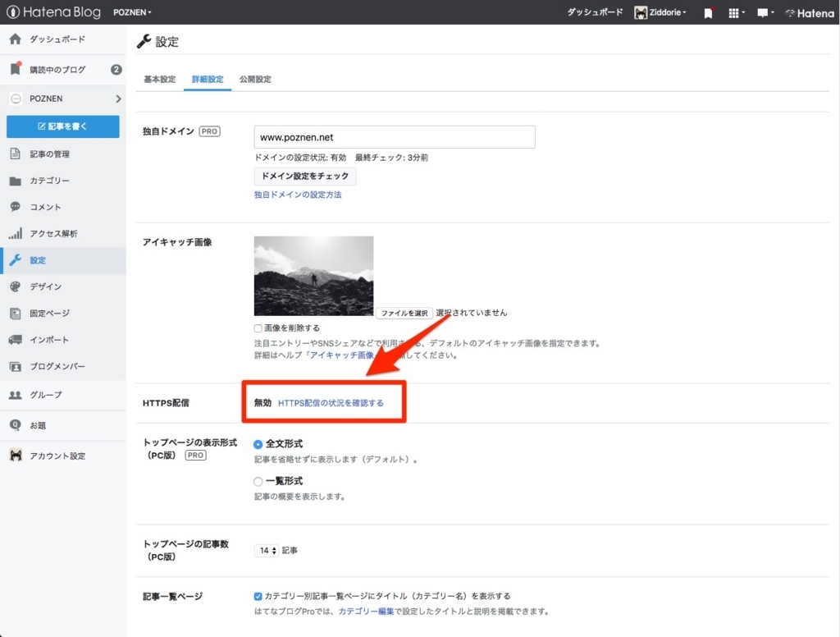The image size is (840, 637).
Task: Uncheck カテゴリー別記事一覧ページにタイトルを表示する
Action: (x=258, y=598)
